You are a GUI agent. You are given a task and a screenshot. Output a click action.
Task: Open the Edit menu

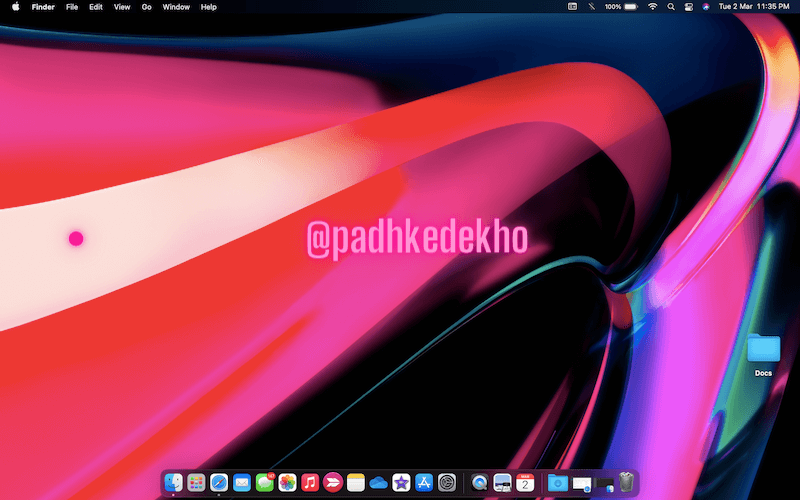(96, 7)
